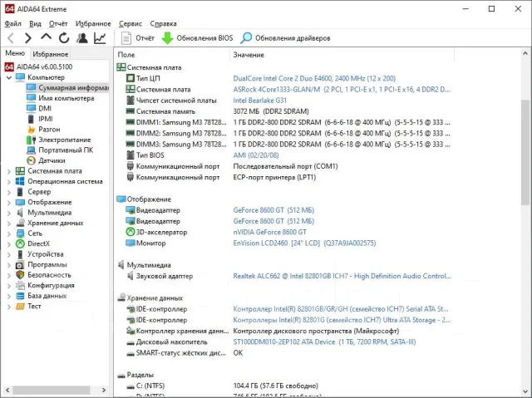This screenshot has height=398, width=532.
Task: Click the shield icon next to Безопасность
Action: 20,275
